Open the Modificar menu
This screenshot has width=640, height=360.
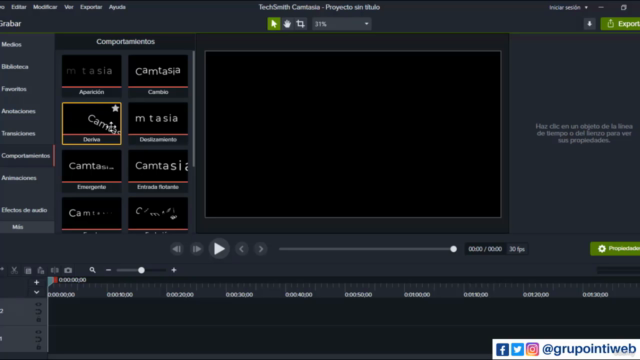(45, 7)
